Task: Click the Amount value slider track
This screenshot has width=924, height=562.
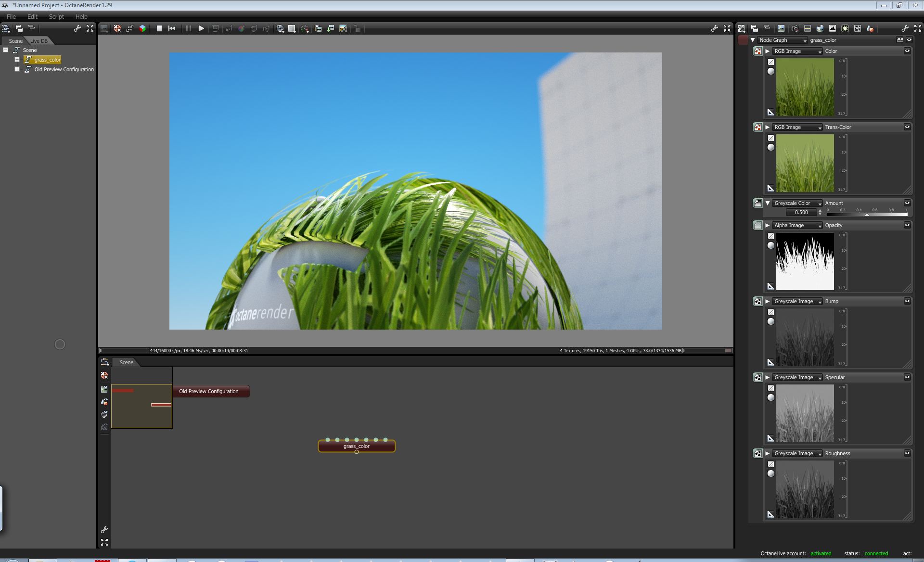Action: [x=867, y=215]
